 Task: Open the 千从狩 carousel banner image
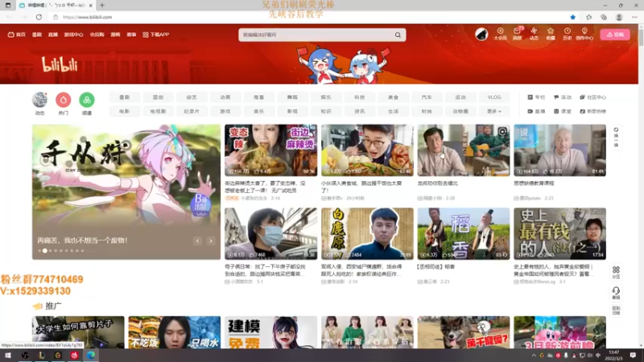(126, 191)
